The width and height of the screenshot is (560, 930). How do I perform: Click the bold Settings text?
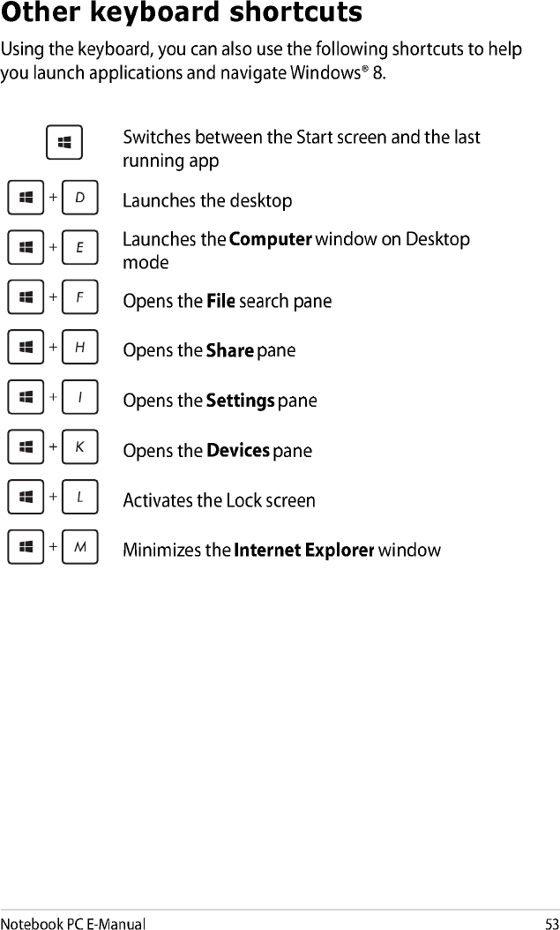coord(240,401)
